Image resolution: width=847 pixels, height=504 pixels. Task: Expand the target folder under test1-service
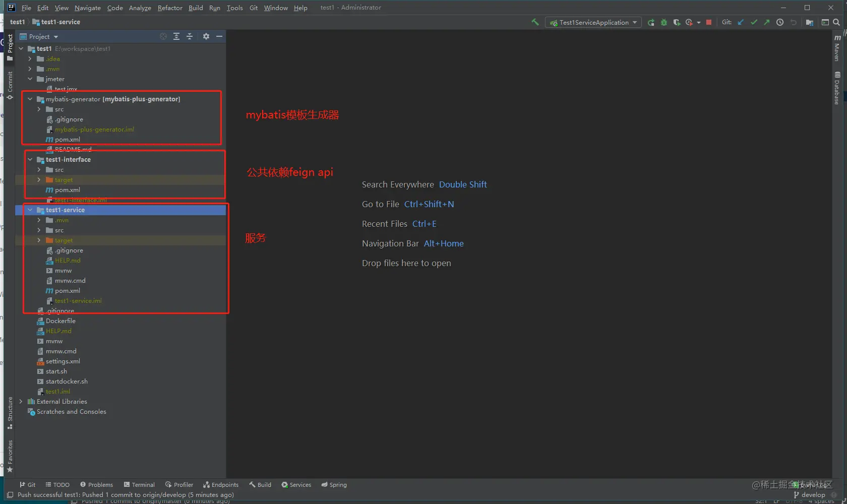(x=39, y=240)
